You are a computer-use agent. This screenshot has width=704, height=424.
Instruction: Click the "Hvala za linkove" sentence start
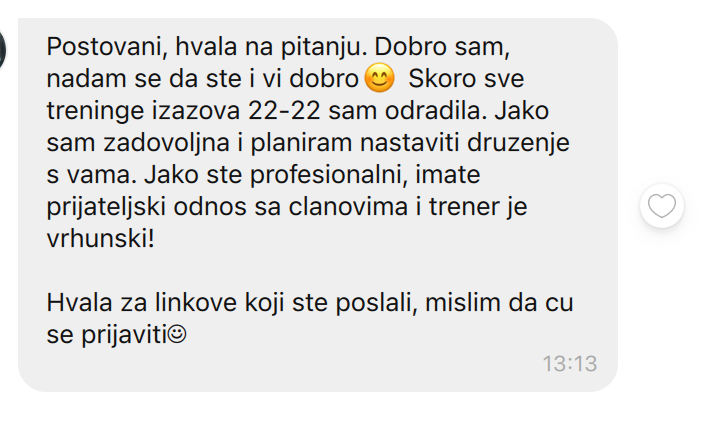pos(142,302)
